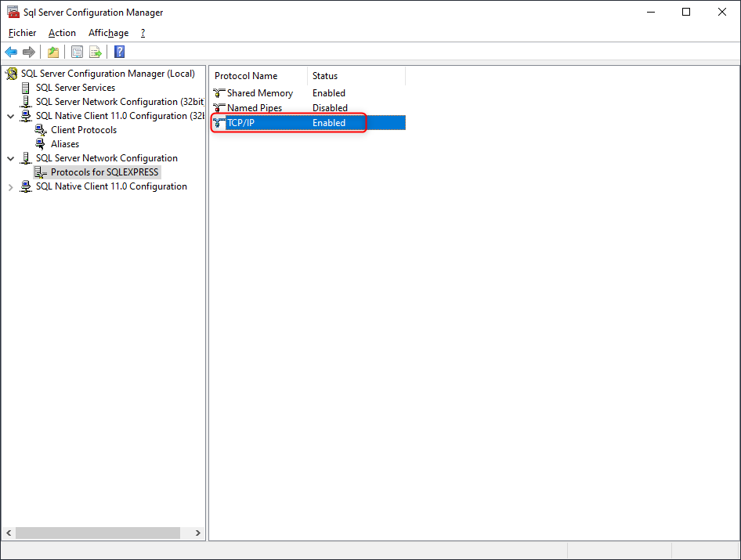Click the grey Forward arrow in toolbar
The image size is (741, 560).
pos(29,52)
